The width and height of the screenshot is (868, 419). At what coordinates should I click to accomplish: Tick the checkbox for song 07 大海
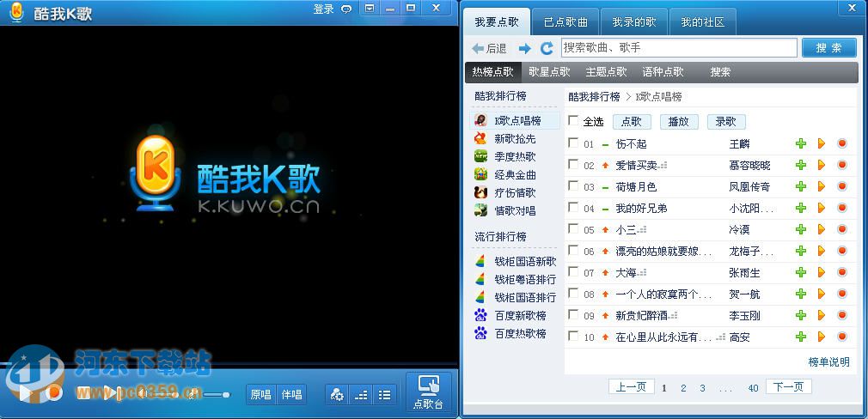[573, 271]
